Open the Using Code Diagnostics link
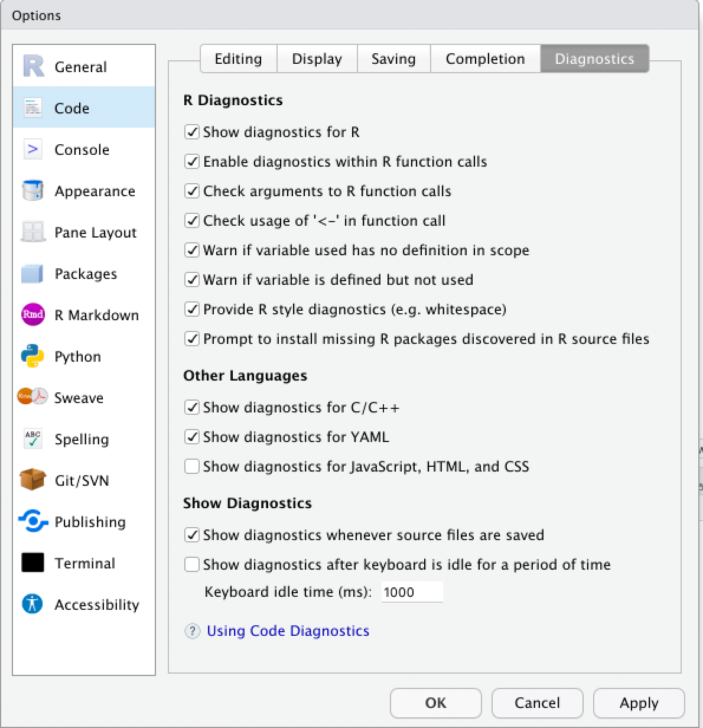The height and width of the screenshot is (728, 703). pos(288,631)
